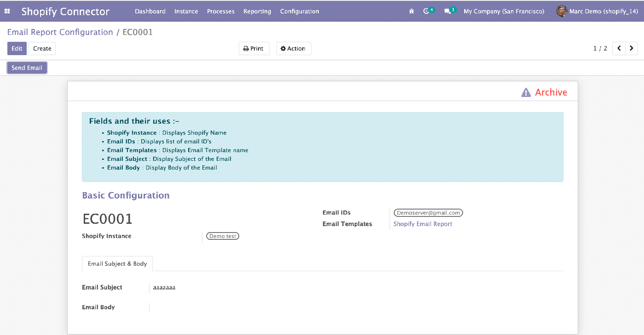The image size is (644, 335).
Task: Click the Archive label
Action: tap(551, 92)
